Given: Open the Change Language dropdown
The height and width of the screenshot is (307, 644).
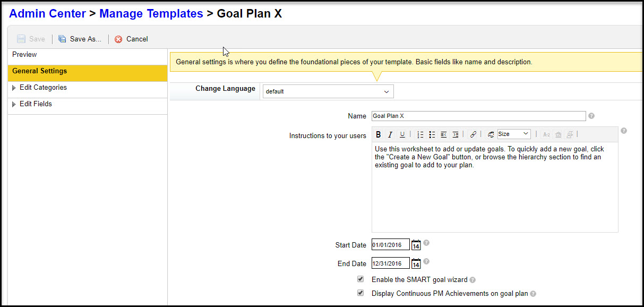Looking at the screenshot, I should (x=328, y=91).
